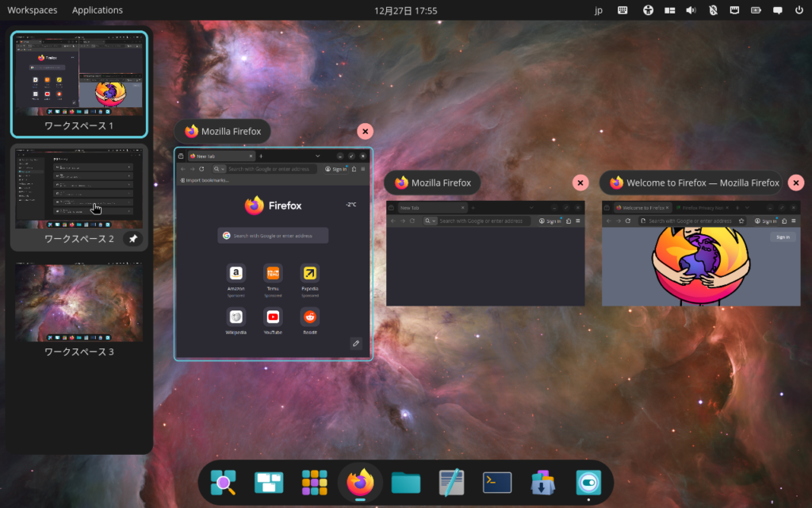Screen dimensions: 812x508
Task: Open the App Library grid icon in dock
Action: point(315,483)
